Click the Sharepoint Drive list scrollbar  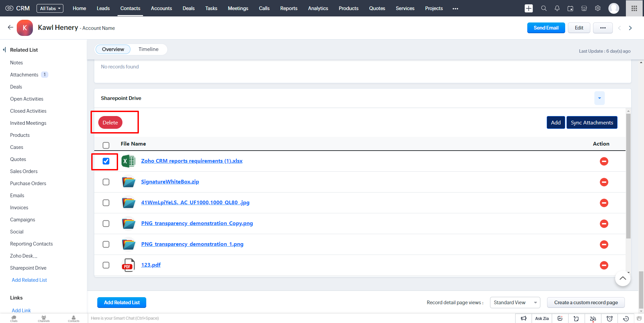(628, 176)
